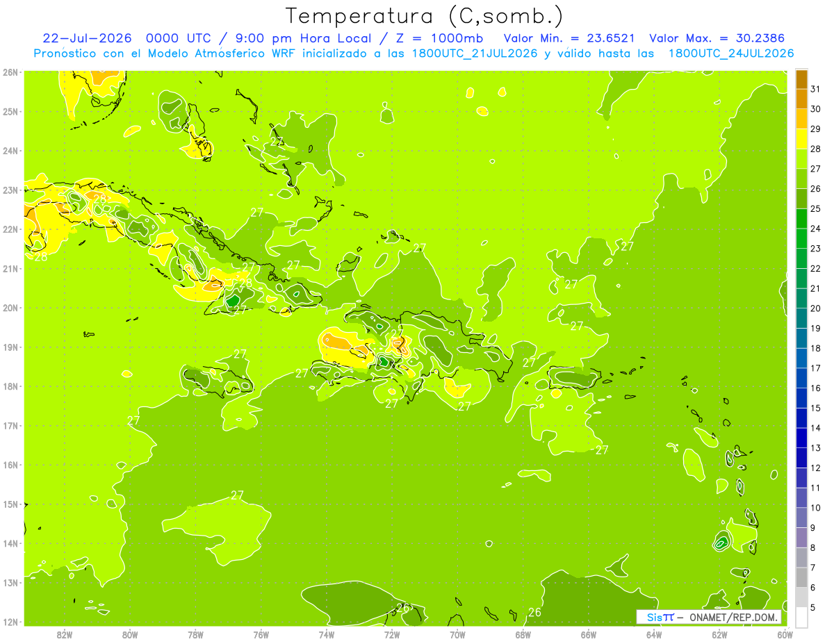Click the date "22-Jul-2026" in header
The height and width of the screenshot is (644, 834).
click(x=87, y=38)
